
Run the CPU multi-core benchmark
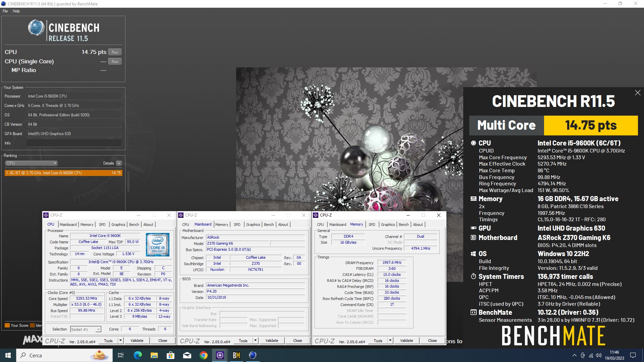115,52
